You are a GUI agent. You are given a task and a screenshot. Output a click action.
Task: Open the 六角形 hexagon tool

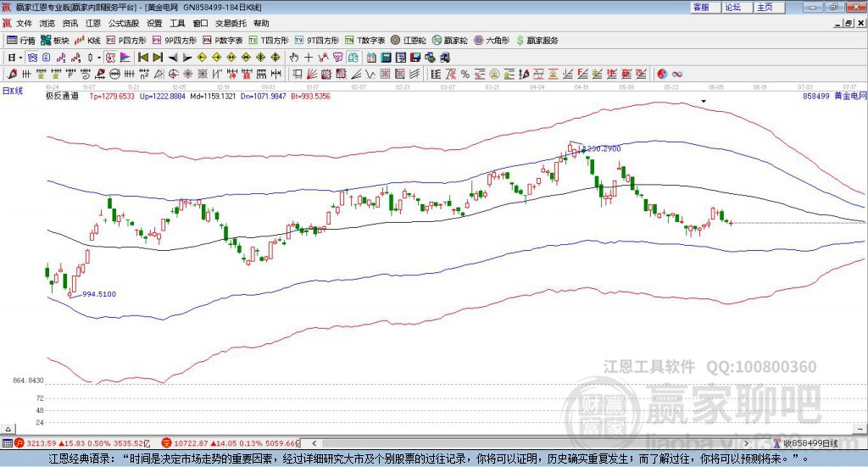point(492,41)
